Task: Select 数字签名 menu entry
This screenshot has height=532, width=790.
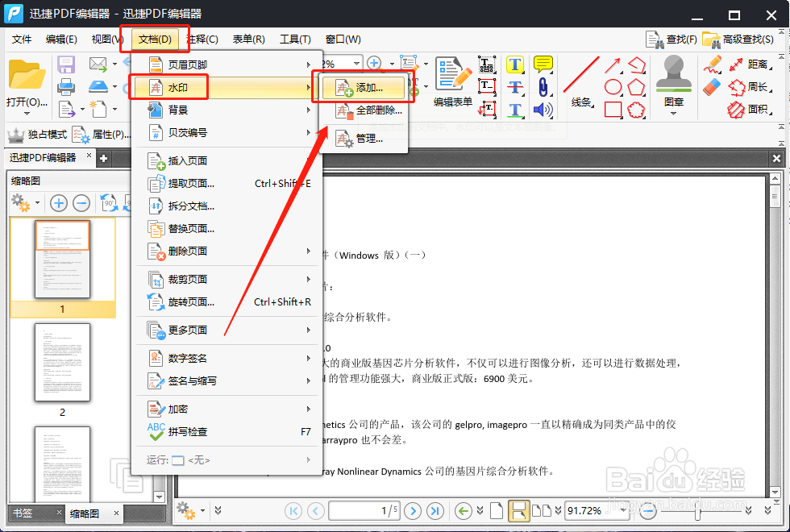Action: (227, 358)
